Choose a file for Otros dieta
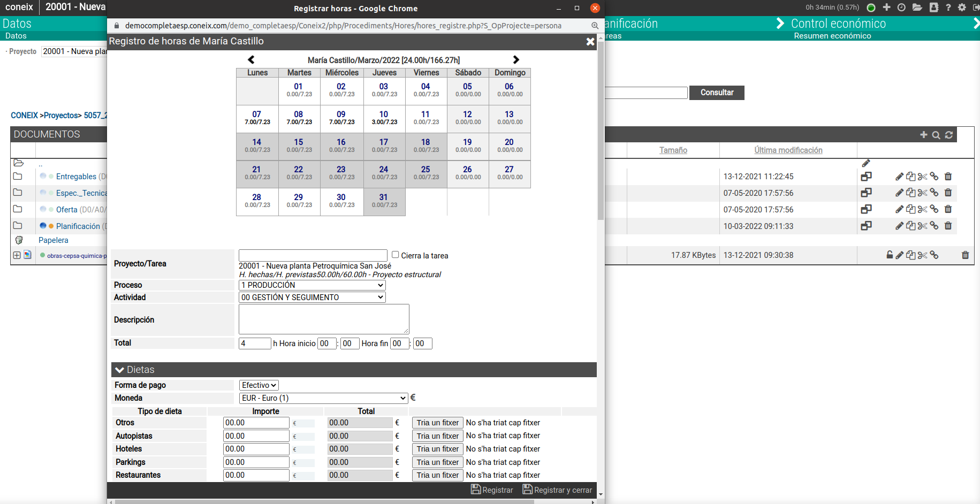The width and height of the screenshot is (980, 504). coord(438,423)
